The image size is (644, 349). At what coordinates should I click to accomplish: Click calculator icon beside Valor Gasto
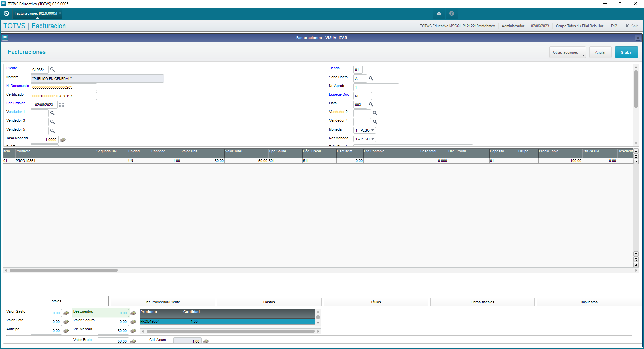click(x=66, y=313)
